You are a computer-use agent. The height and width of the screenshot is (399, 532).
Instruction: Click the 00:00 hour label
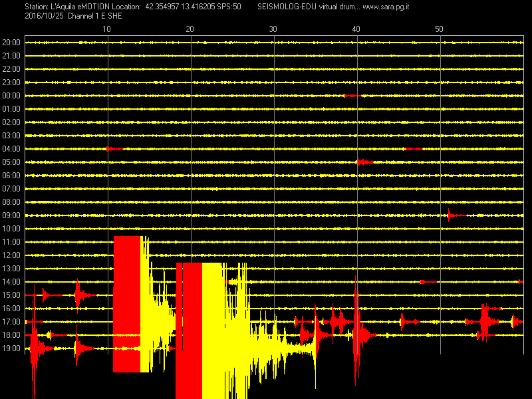[x=11, y=96]
